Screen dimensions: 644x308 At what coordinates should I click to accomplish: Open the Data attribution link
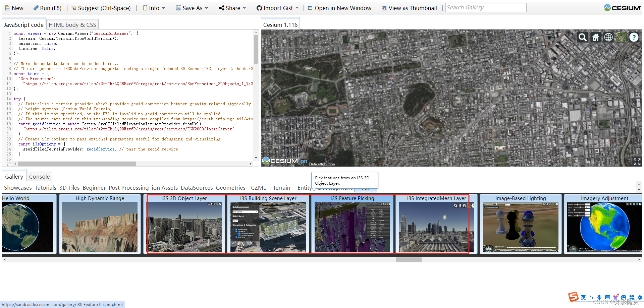pyautogui.click(x=322, y=164)
